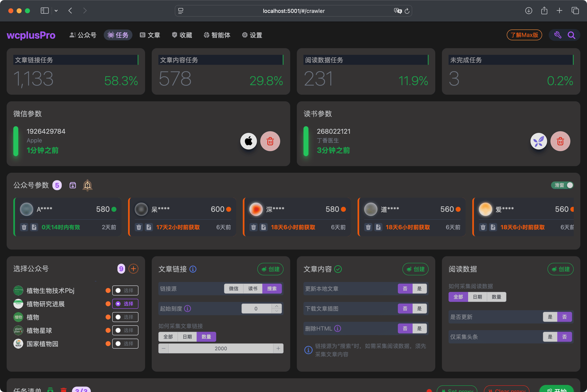The width and height of the screenshot is (587, 392).
Task: Click the 起始刻度 number input field
Action: (x=256, y=308)
